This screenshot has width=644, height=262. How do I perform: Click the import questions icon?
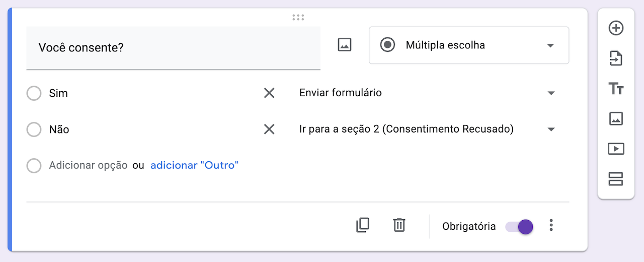point(616,59)
